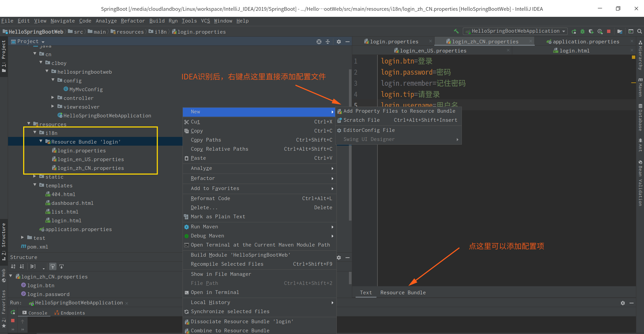
Task: Select login.password in the Structure panel
Action: tap(49, 294)
